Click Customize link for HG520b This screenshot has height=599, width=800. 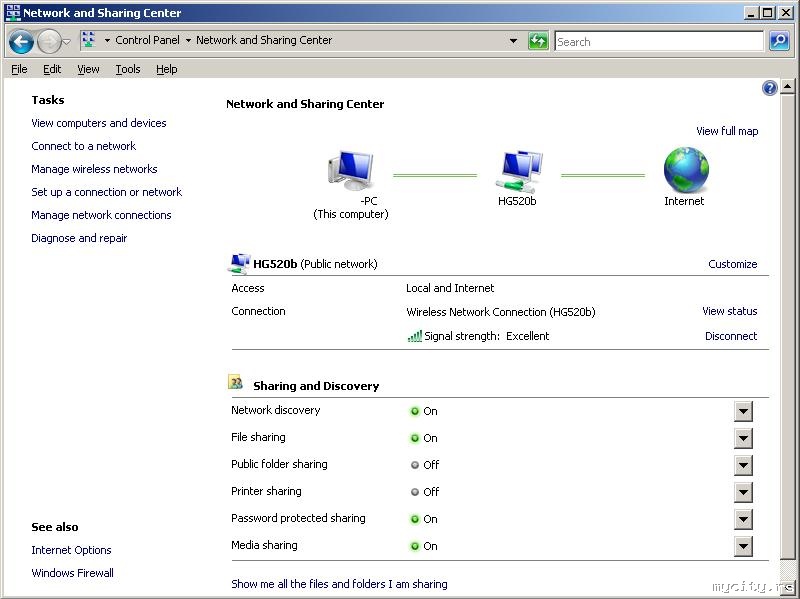pos(733,264)
